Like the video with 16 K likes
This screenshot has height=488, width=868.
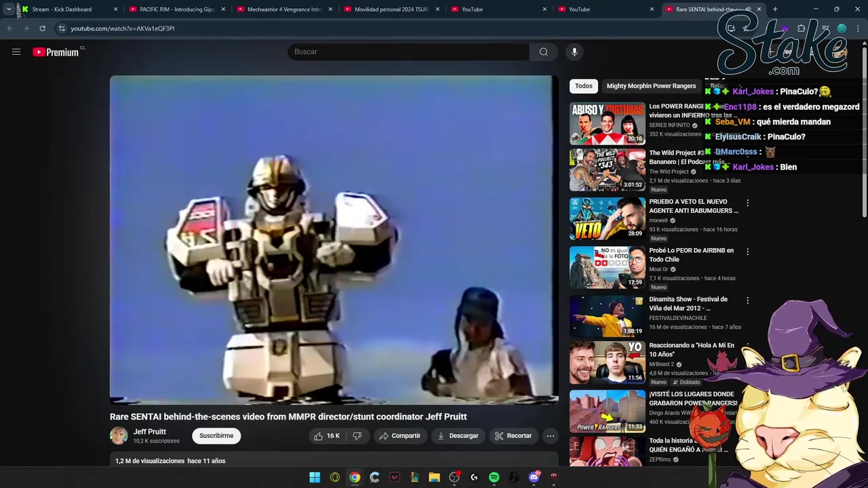coord(327,436)
